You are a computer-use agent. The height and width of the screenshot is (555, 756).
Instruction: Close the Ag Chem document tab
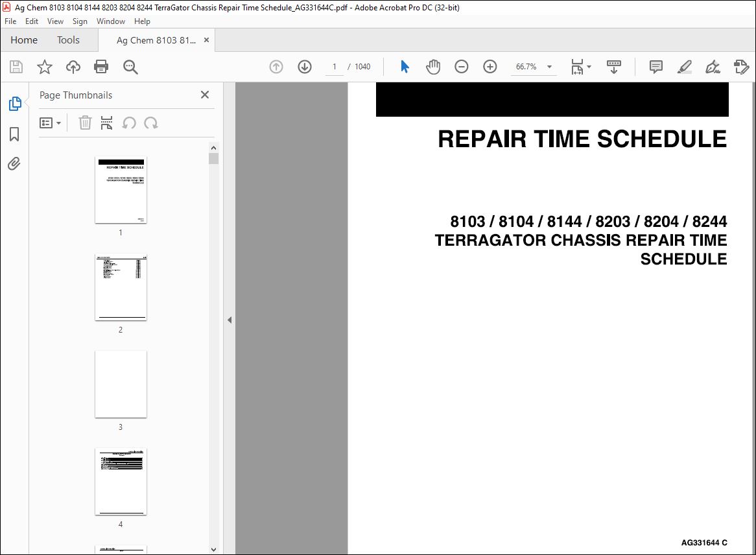tap(206, 40)
